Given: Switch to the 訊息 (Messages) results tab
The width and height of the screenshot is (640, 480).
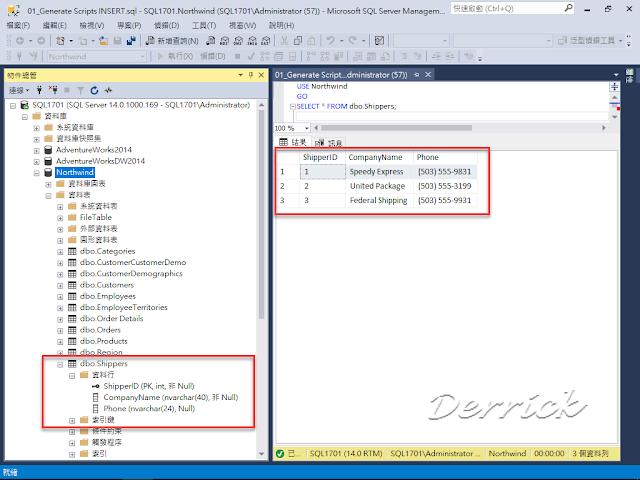Looking at the screenshot, I should pos(329,142).
